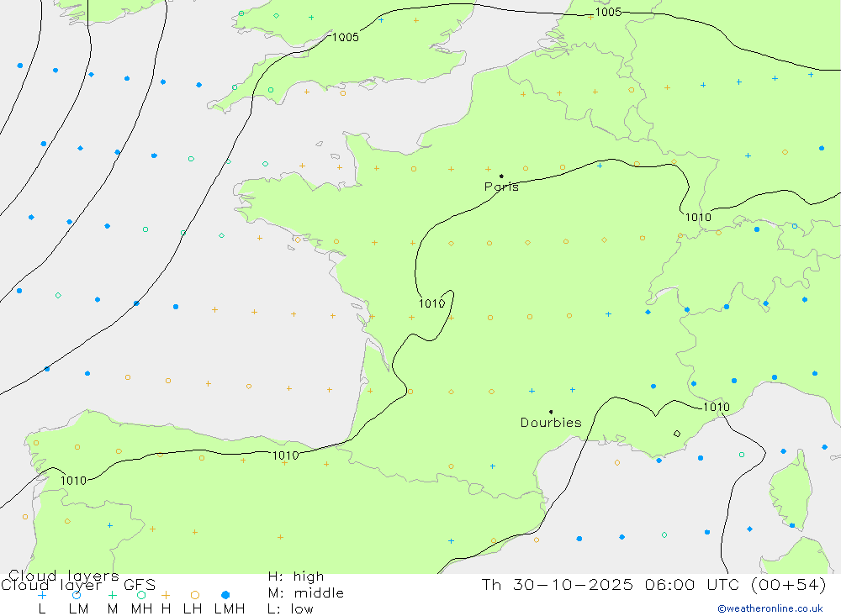Screen dimensions: 841x616
Task: Click the orange open-circle LH legend icon
Action: click(195, 595)
